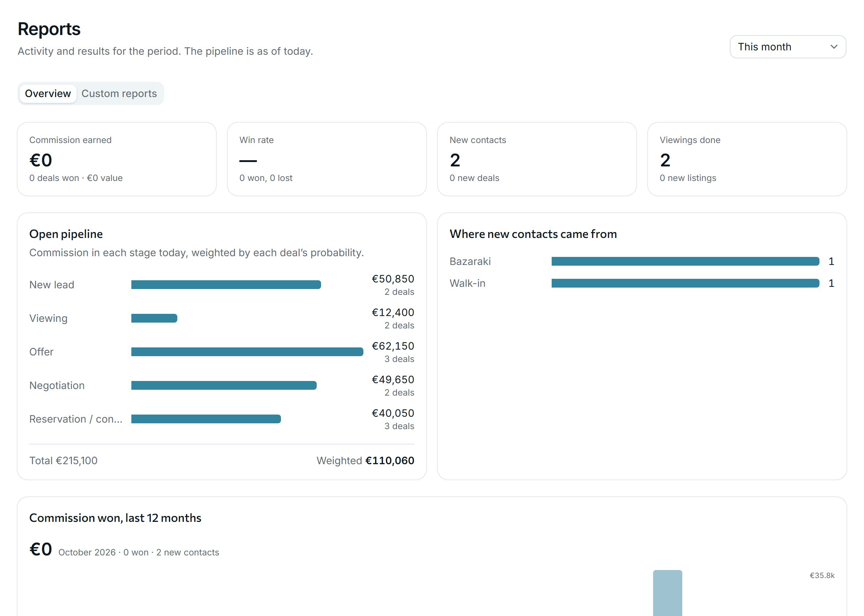Click the Bazaraki source bar
The width and height of the screenshot is (864, 616).
click(685, 261)
